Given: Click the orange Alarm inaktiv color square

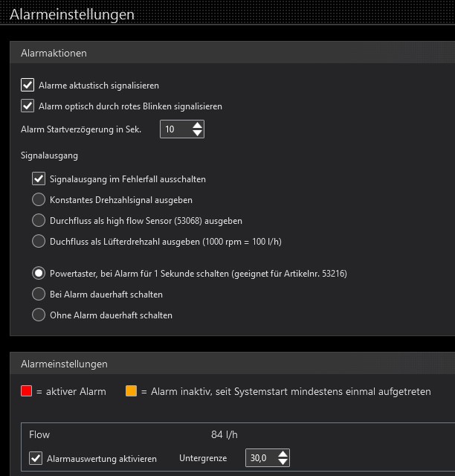Looking at the screenshot, I should click(x=132, y=391).
